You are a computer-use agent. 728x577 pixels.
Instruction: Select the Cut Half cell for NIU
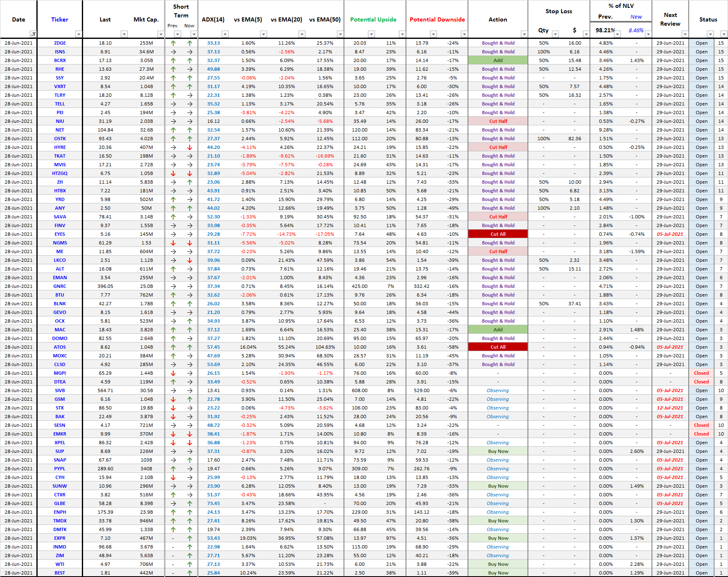click(x=498, y=121)
